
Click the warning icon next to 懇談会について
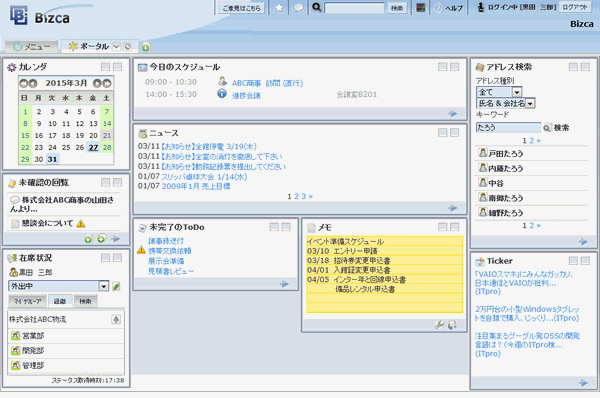81,223
